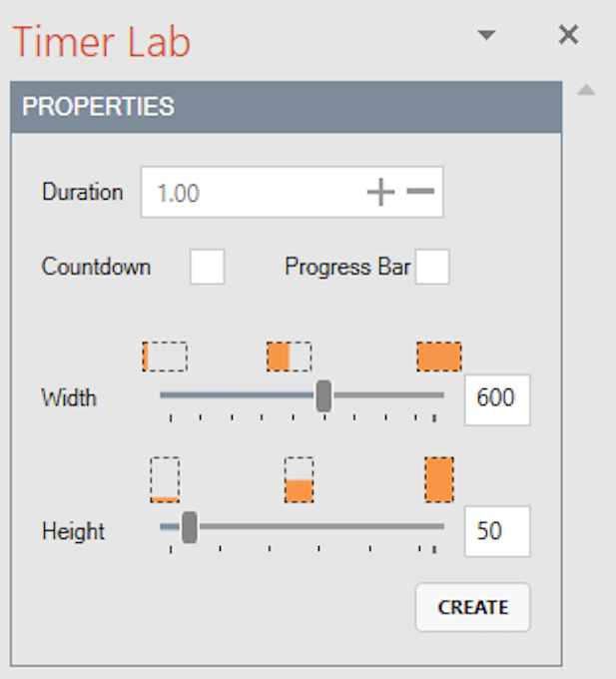This screenshot has height=679, width=616.
Task: Click the scroll up arrow of the pane
Action: [x=587, y=91]
